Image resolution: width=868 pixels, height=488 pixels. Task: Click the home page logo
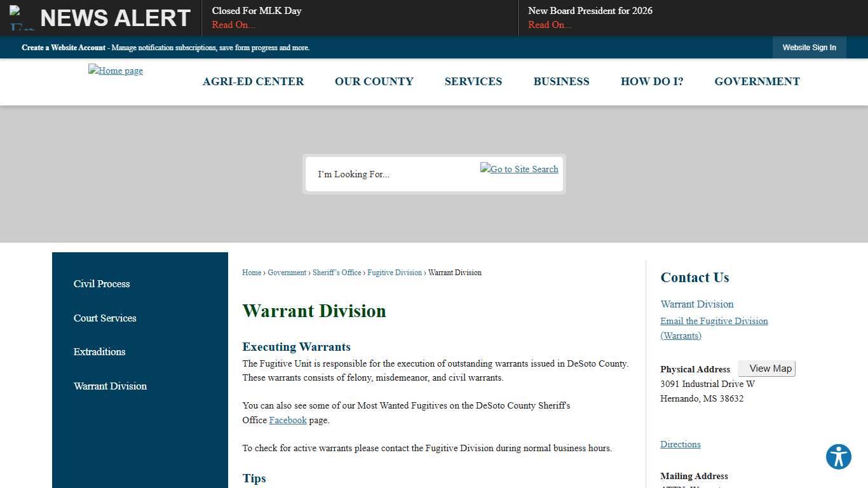pos(115,71)
